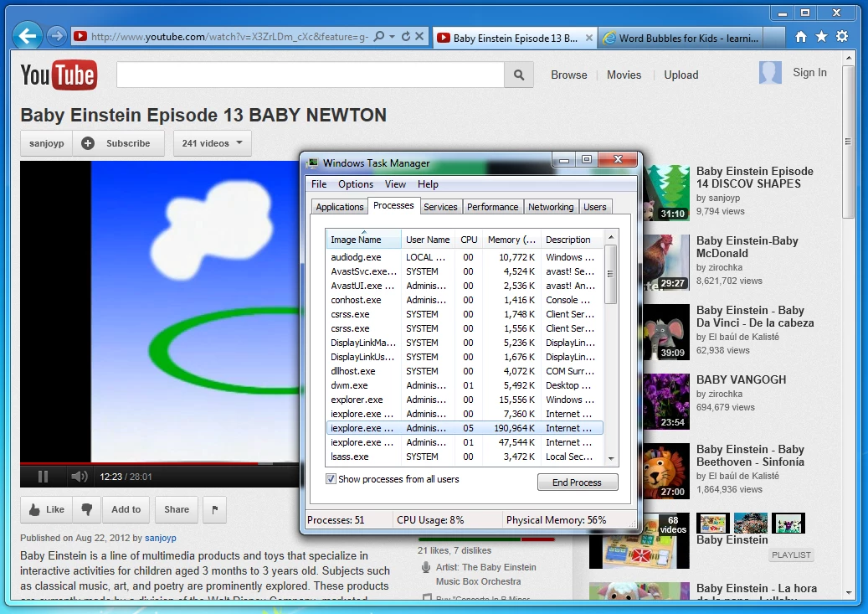Viewport: 868px width, 614px height.
Task: Click the browser address bar URL
Action: [229, 37]
